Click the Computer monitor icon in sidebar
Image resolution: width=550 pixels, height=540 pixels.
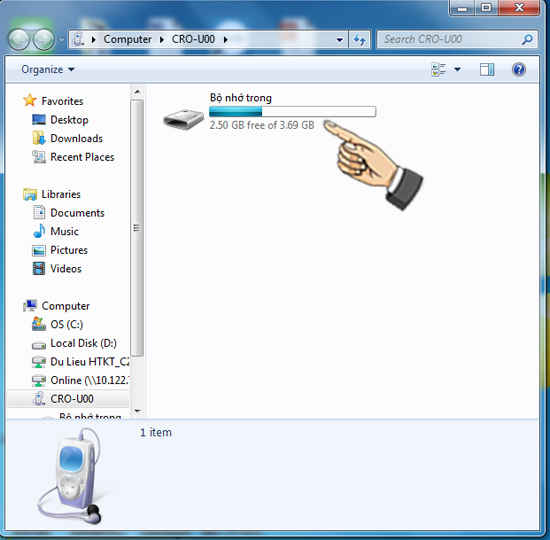click(x=30, y=306)
